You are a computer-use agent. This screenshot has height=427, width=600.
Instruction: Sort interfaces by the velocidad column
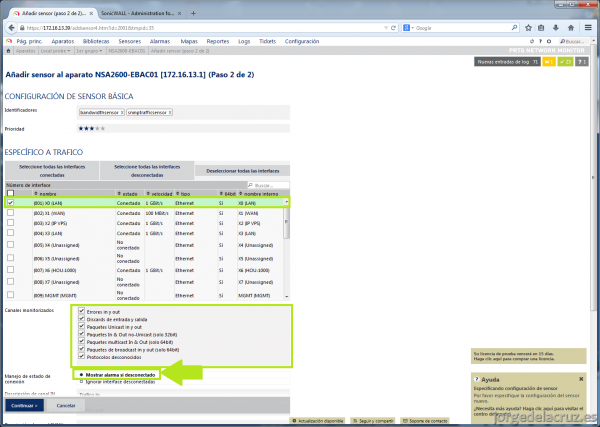coord(159,194)
